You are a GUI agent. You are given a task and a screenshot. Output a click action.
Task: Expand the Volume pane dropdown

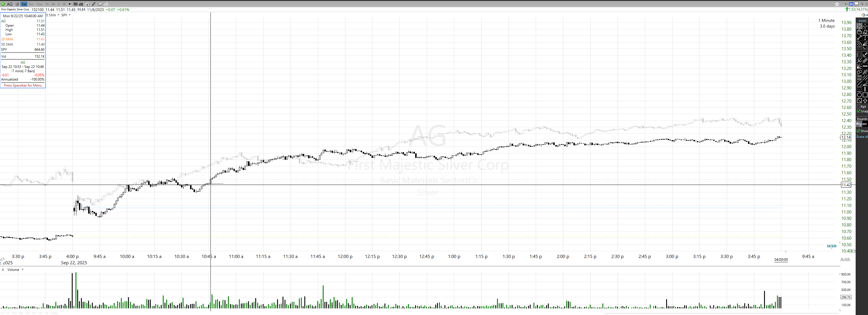pyautogui.click(x=23, y=269)
